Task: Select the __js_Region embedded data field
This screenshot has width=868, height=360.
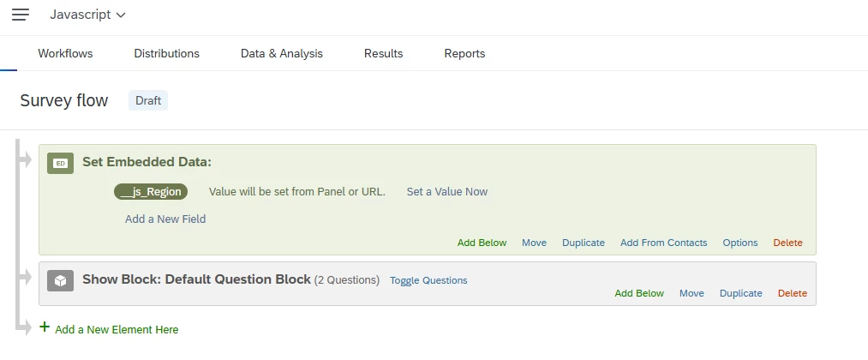Action: click(x=151, y=192)
